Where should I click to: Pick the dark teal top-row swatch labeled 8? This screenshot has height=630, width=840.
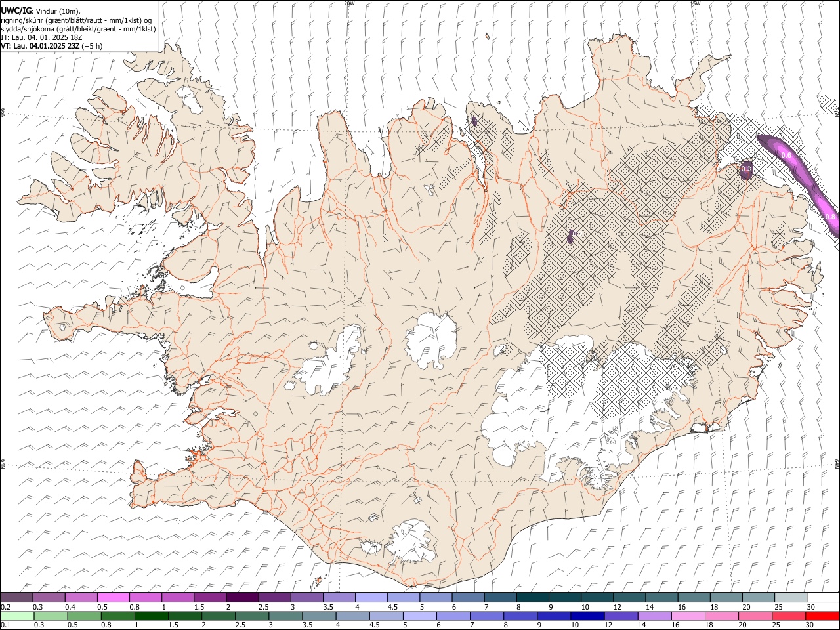tap(532, 597)
